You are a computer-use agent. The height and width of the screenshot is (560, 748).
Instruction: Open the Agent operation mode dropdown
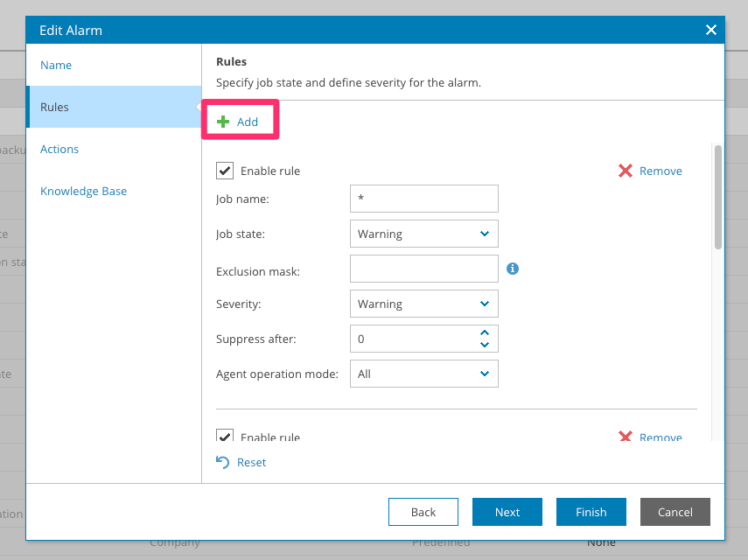(x=423, y=374)
